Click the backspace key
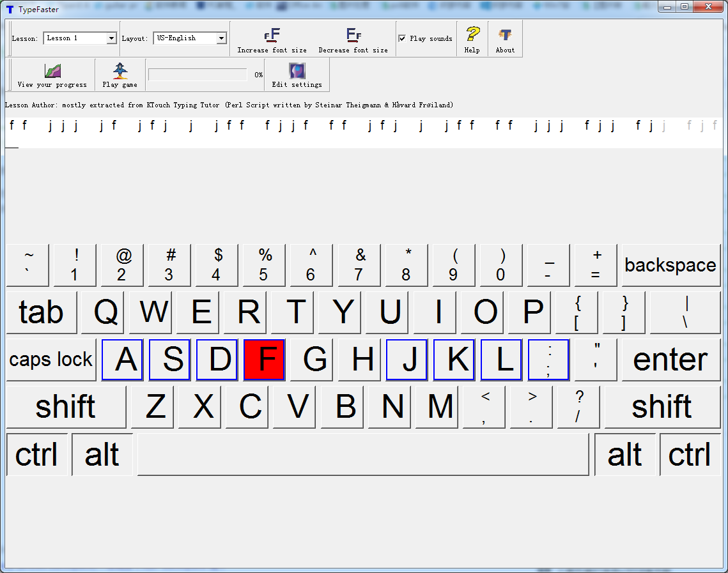The width and height of the screenshot is (728, 573). pyautogui.click(x=671, y=265)
